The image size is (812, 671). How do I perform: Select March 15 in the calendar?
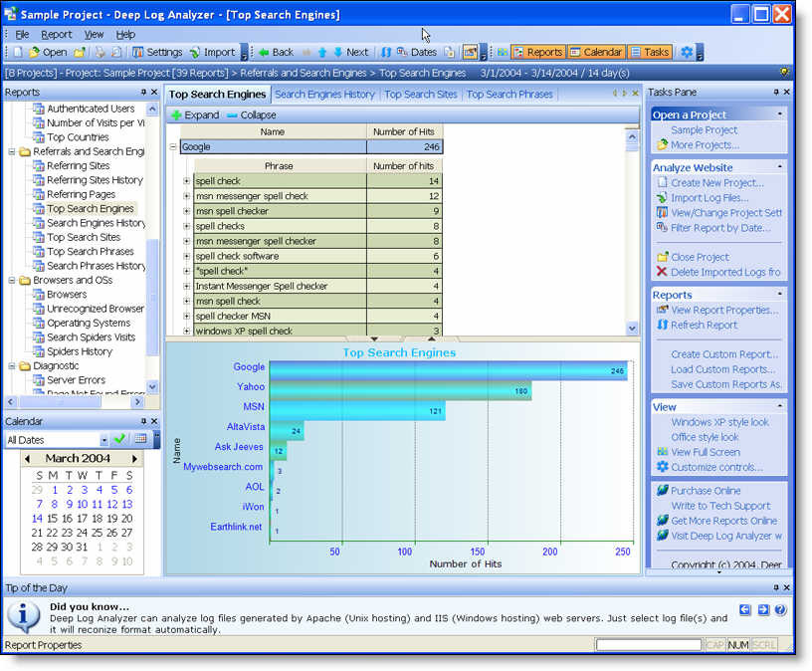point(52,518)
